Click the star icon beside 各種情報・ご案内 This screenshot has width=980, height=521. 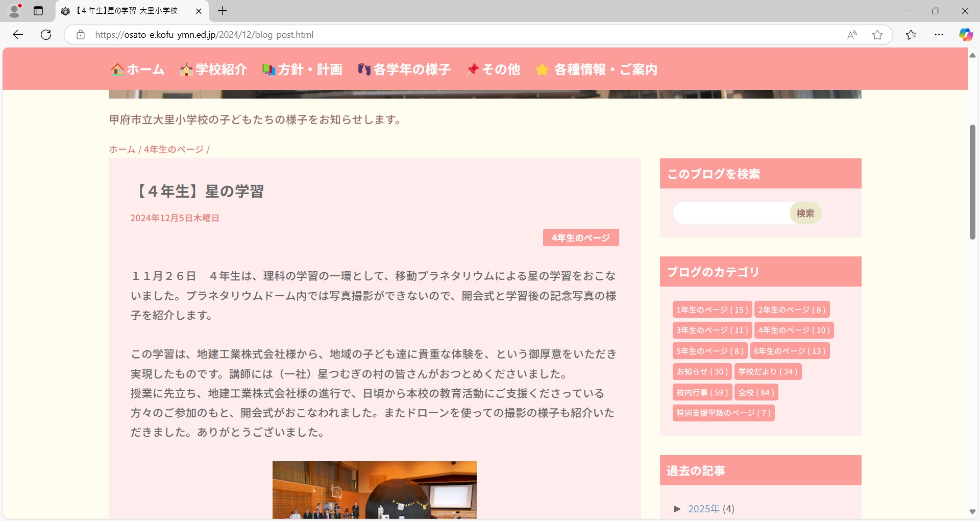pyautogui.click(x=542, y=69)
